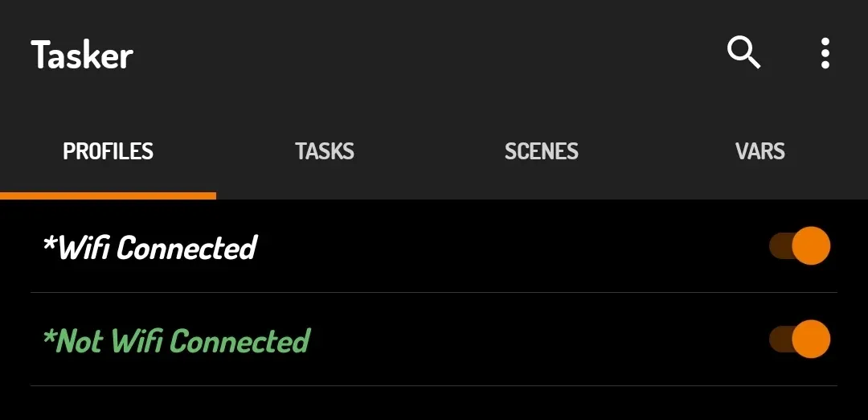This screenshot has width=868, height=420.
Task: Click blank area below Not Wifi Connected
Action: coord(434,403)
